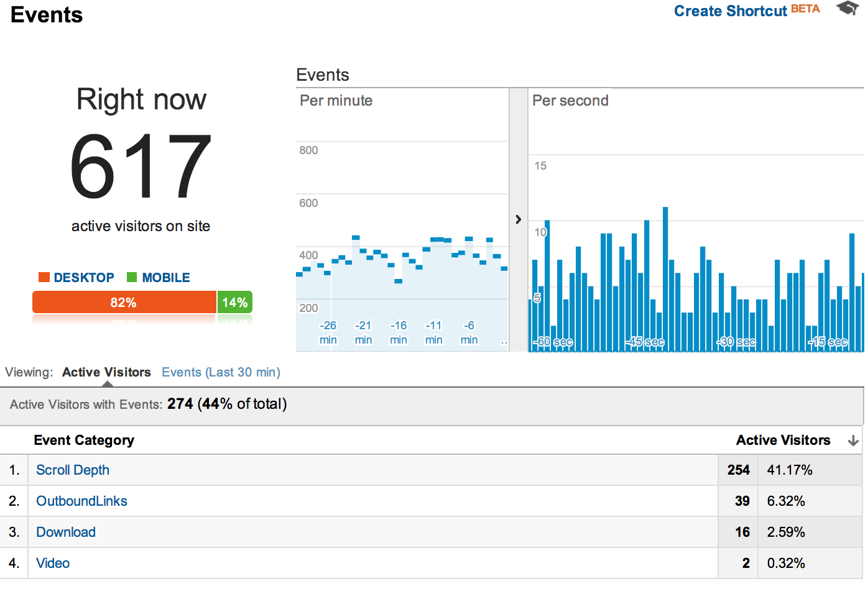Sort by the Active Visitors column header
The height and width of the screenshot is (589, 868).
click(x=783, y=441)
